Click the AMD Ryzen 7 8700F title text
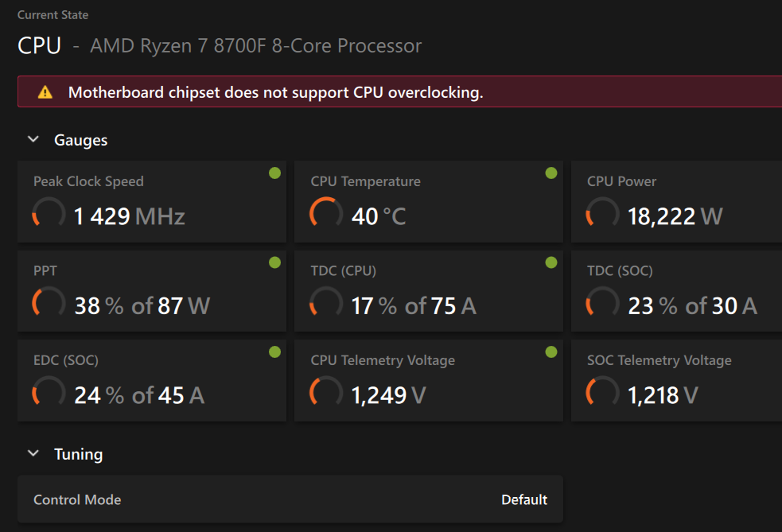Screen dimensions: 782x532 (255, 46)
